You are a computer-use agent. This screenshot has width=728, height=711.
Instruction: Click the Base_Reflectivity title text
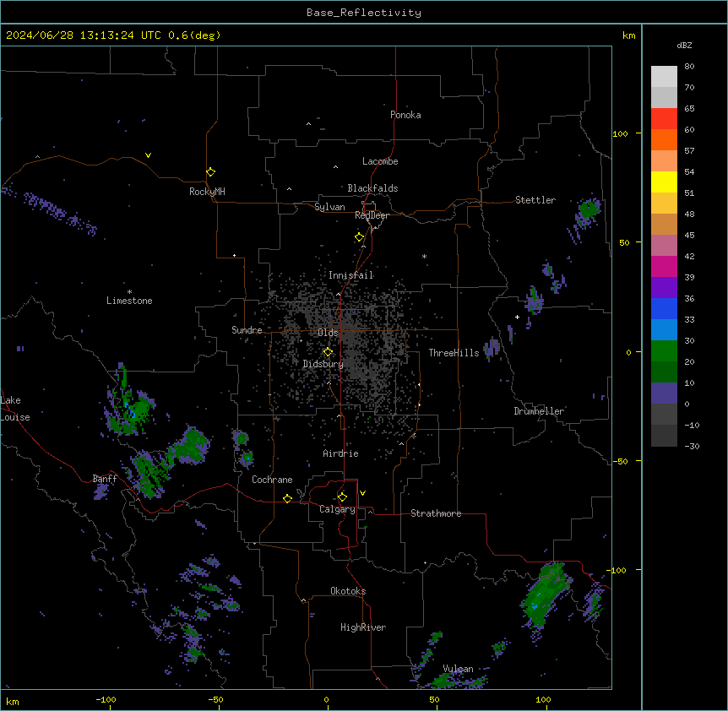tap(364, 13)
